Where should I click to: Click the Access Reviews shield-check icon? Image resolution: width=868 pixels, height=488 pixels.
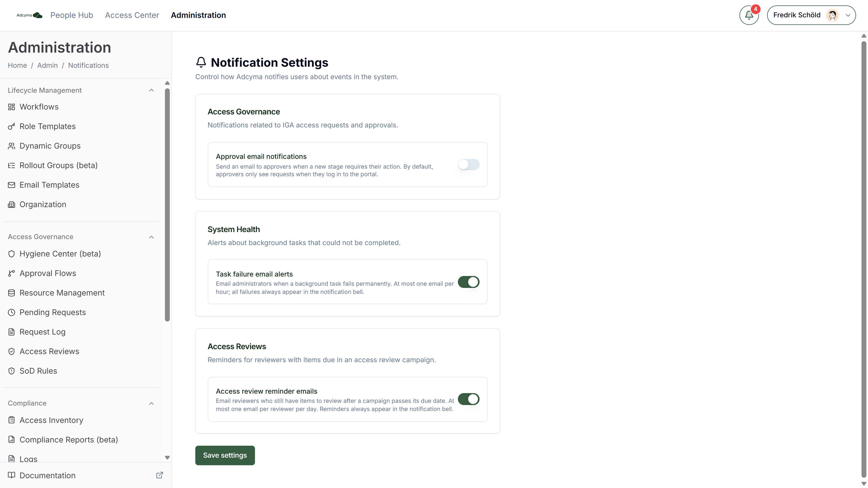(11, 351)
